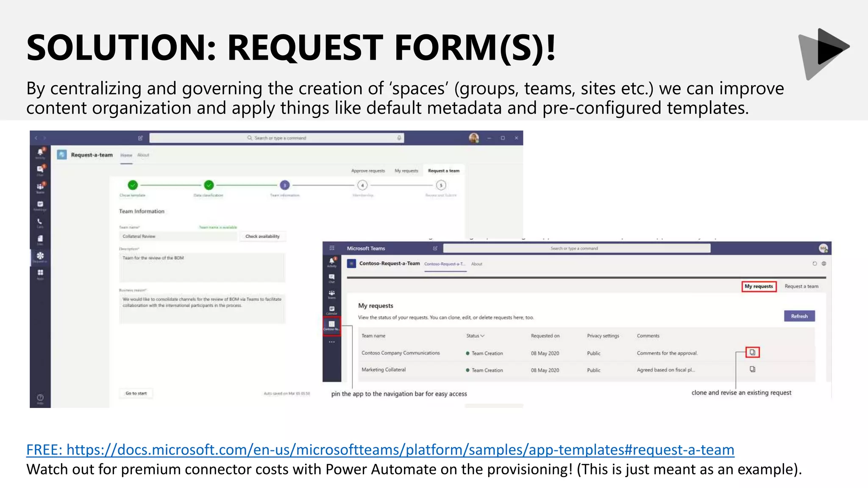Open Teams in the Request-a-team window sidebar

point(40,188)
